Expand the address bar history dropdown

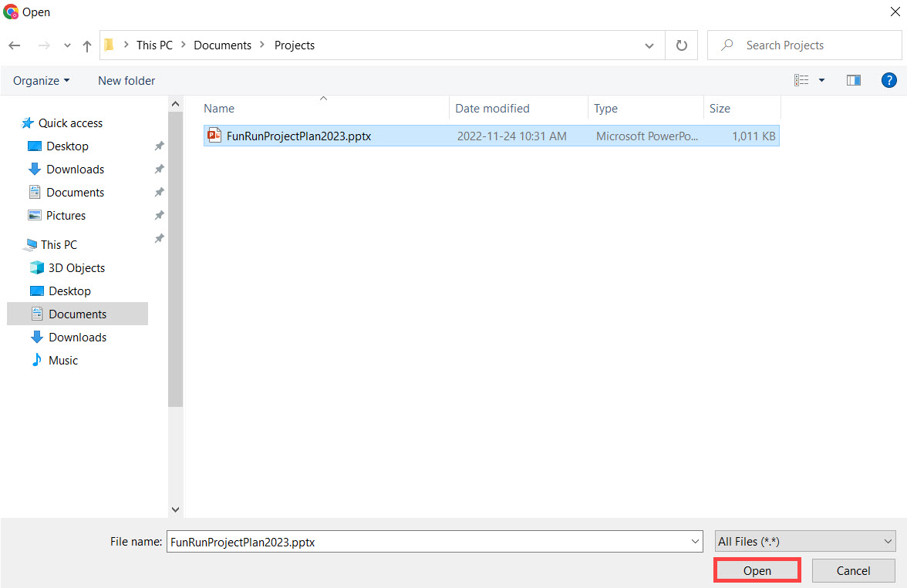click(x=649, y=45)
